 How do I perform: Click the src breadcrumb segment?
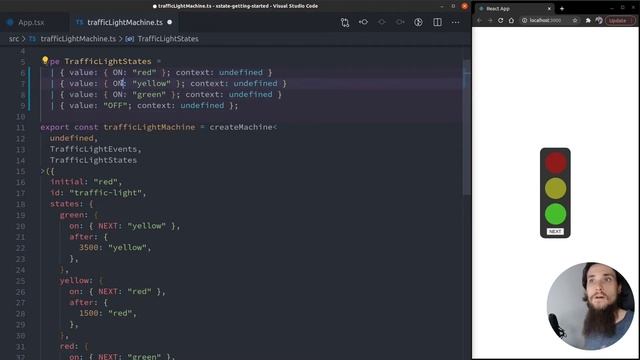click(14, 39)
